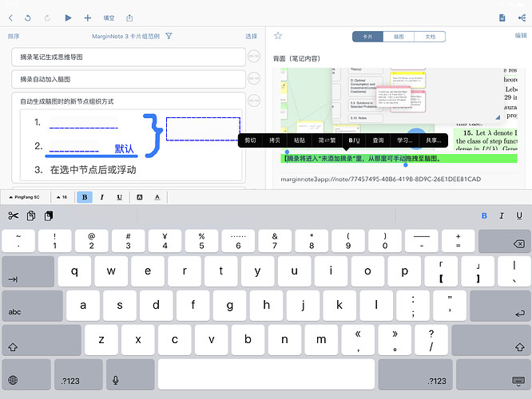Image resolution: width=532 pixels, height=399 pixels.
Task: Tap the space bar
Action: (x=266, y=374)
